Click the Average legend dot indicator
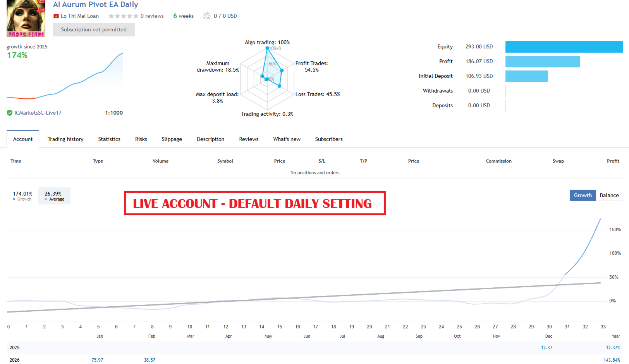The width and height of the screenshot is (629, 364). 46,199
